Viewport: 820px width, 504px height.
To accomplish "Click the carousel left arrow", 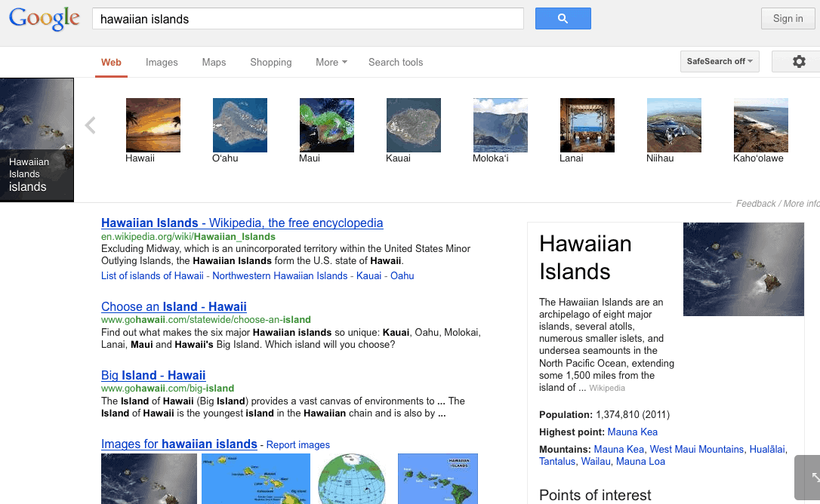I will [91, 125].
